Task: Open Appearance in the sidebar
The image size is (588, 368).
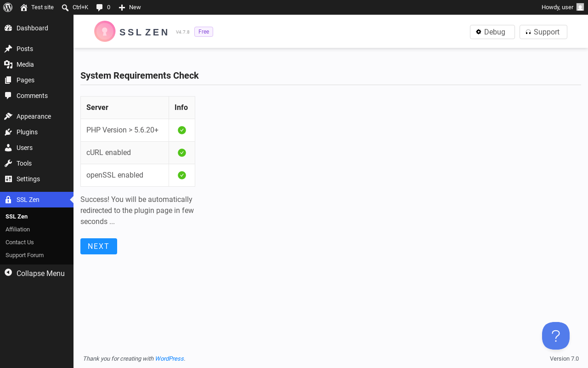Action: (37, 116)
